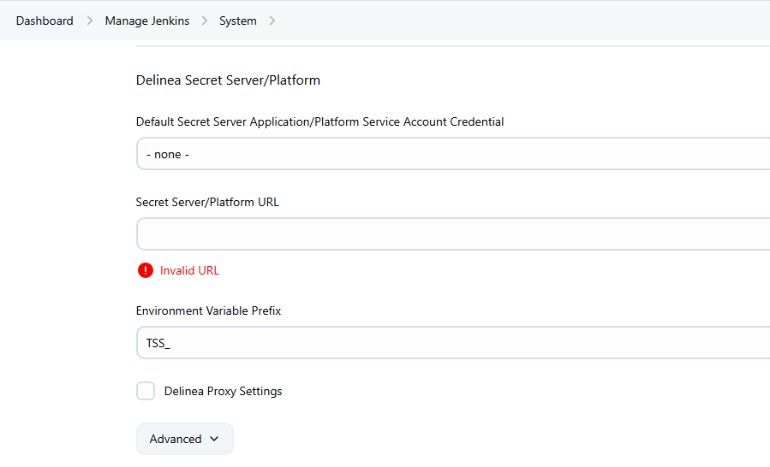Click the Environment Variable Prefix field containing TSS_

(x=452, y=342)
